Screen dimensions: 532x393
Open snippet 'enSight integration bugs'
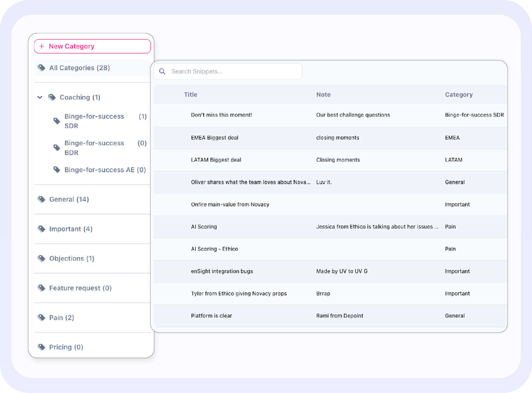[x=222, y=271]
